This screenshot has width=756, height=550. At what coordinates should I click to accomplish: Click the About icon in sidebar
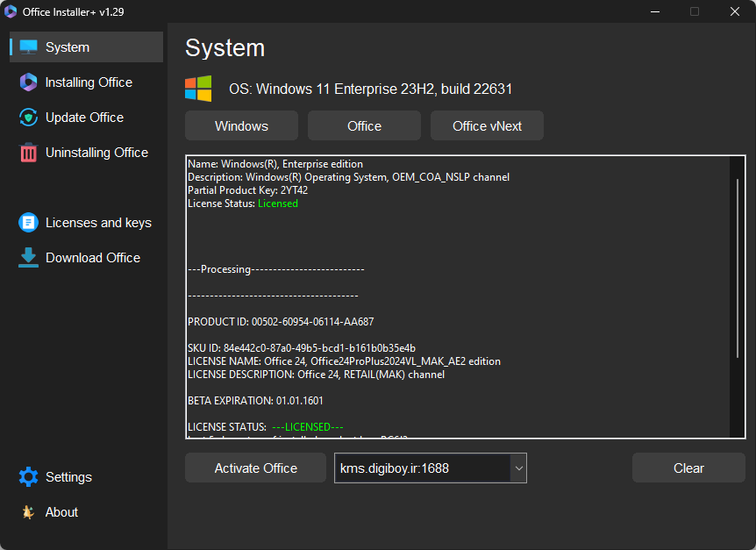(x=28, y=512)
